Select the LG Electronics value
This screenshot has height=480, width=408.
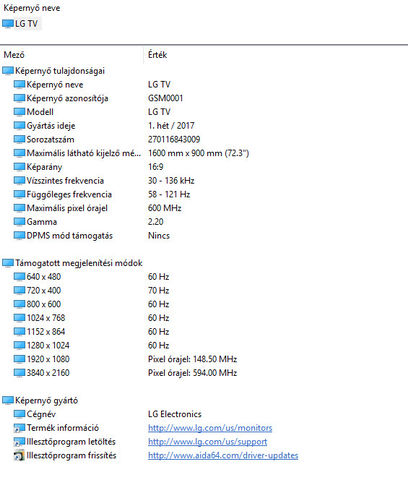[175, 414]
